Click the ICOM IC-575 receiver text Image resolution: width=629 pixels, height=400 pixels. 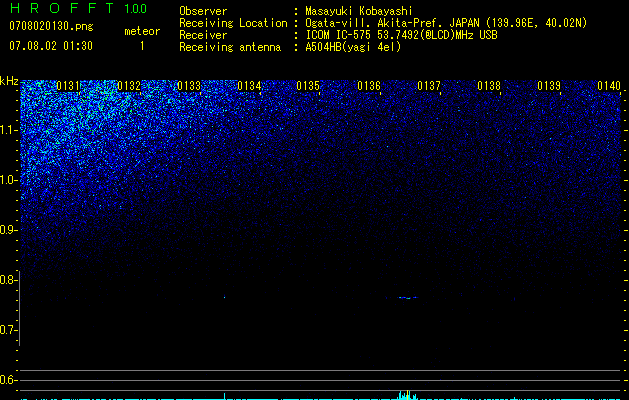(401, 35)
